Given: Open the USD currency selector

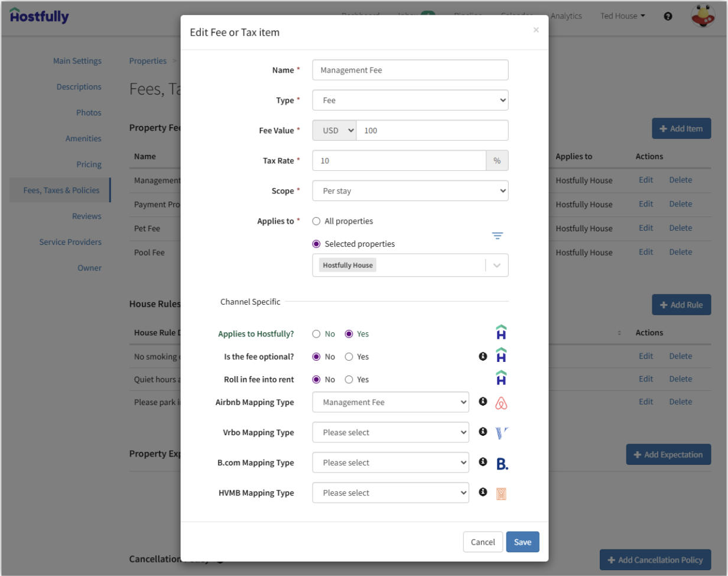Looking at the screenshot, I should [x=334, y=131].
